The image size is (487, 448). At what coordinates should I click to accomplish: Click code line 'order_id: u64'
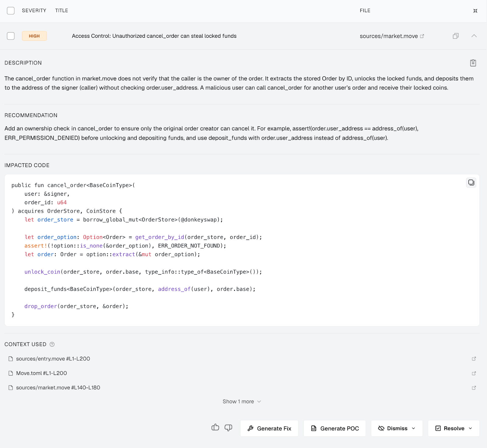(46, 202)
